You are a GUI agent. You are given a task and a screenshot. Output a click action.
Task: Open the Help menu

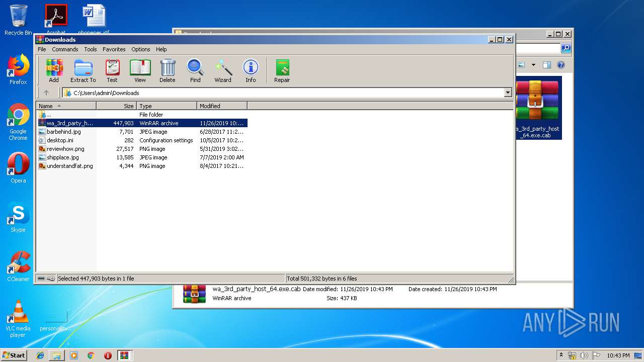point(161,49)
